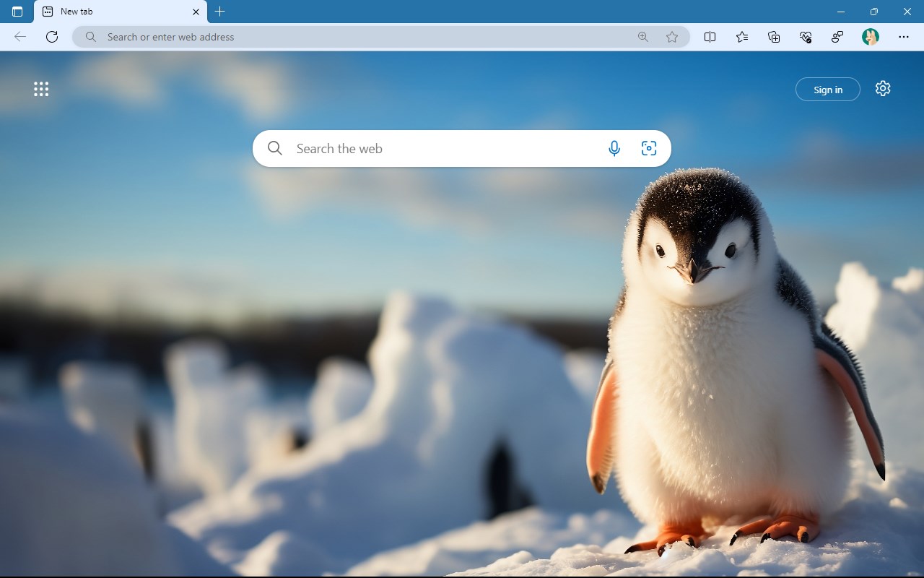
Task: Click the Sign in button
Action: click(x=828, y=90)
